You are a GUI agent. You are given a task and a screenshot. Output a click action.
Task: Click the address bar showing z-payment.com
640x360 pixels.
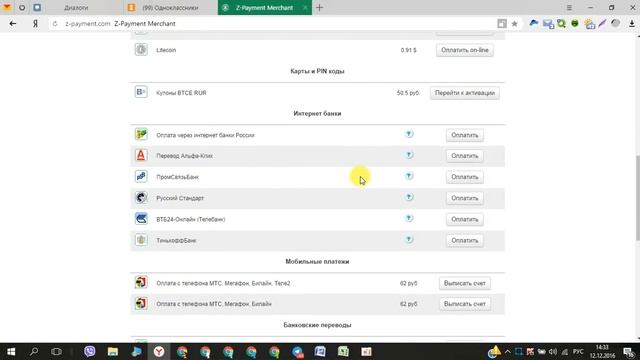[278, 24]
